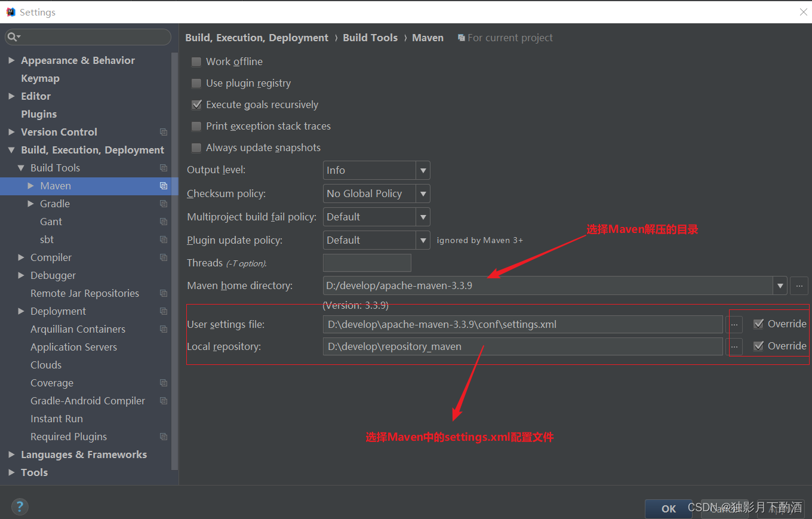The width and height of the screenshot is (812, 519).
Task: Click project-level icon beside Gant
Action: click(x=164, y=222)
